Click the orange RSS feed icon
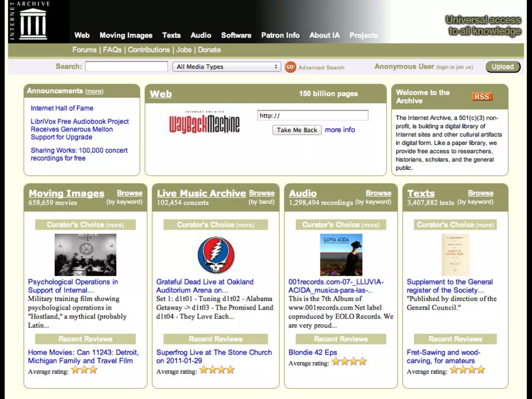Screen dimensions: 532x399 click(x=482, y=97)
